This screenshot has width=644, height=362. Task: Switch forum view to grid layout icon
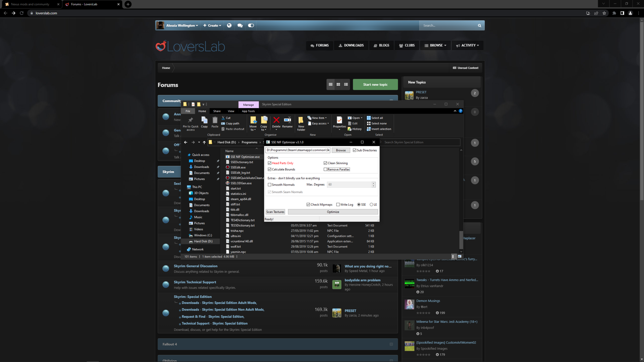338,84
